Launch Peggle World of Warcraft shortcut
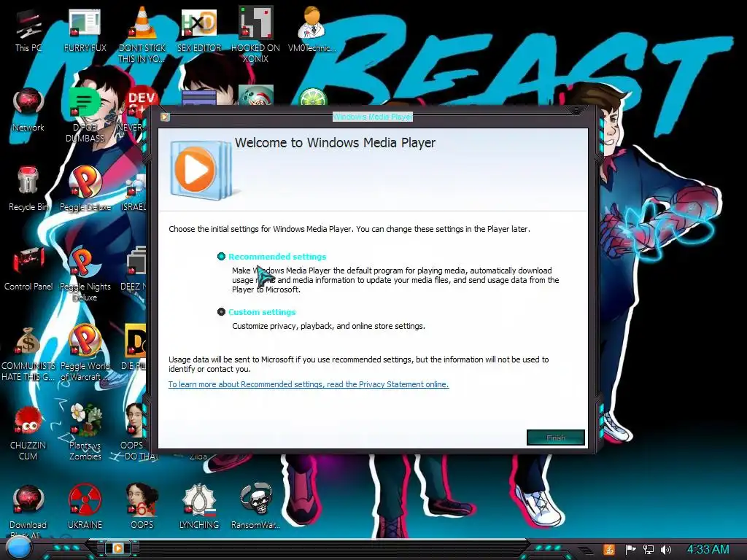747x560 pixels. pyautogui.click(x=85, y=354)
